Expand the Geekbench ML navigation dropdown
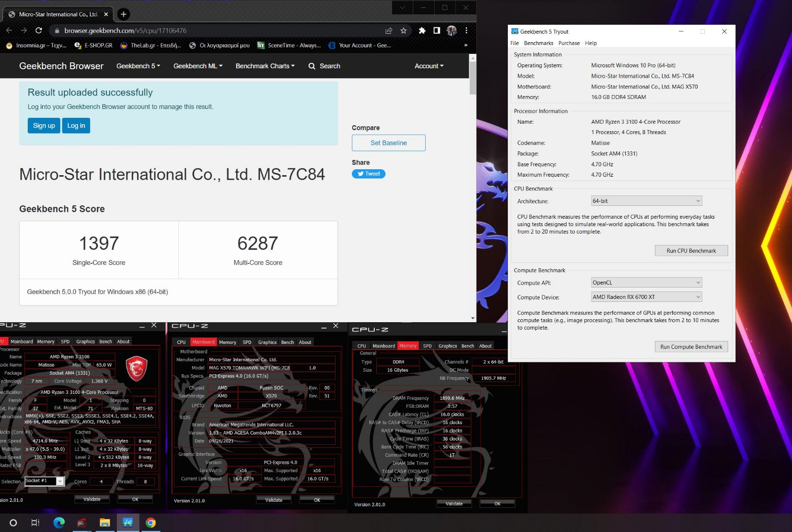 tap(198, 66)
